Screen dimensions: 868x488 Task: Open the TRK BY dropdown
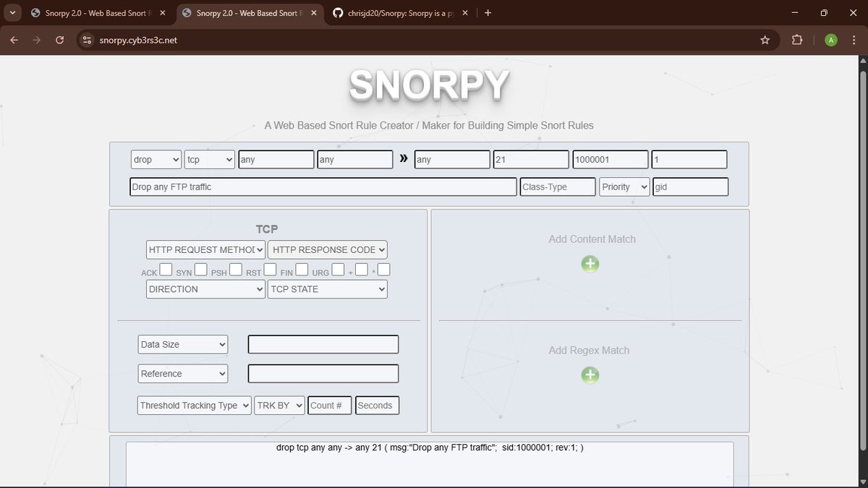[280, 406]
